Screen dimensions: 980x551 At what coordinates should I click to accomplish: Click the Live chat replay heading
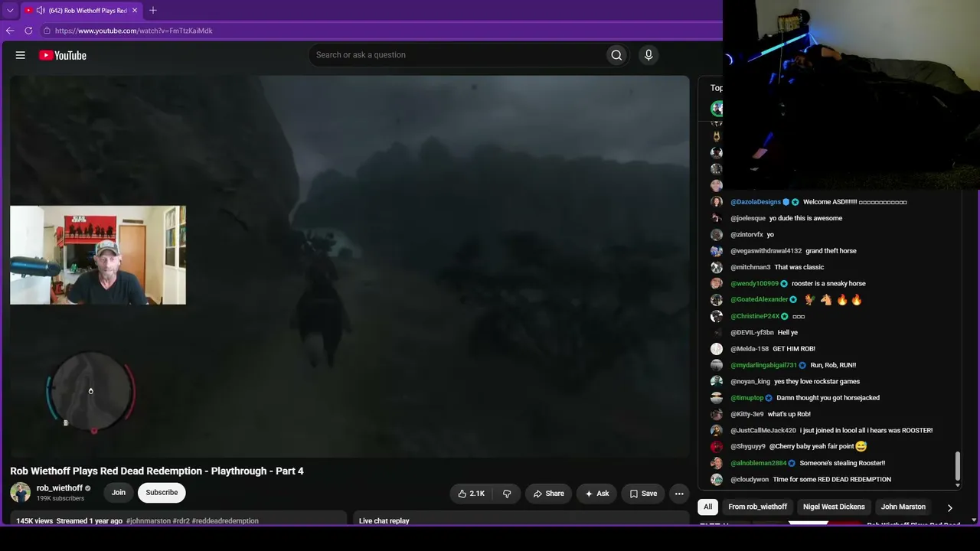coord(384,521)
